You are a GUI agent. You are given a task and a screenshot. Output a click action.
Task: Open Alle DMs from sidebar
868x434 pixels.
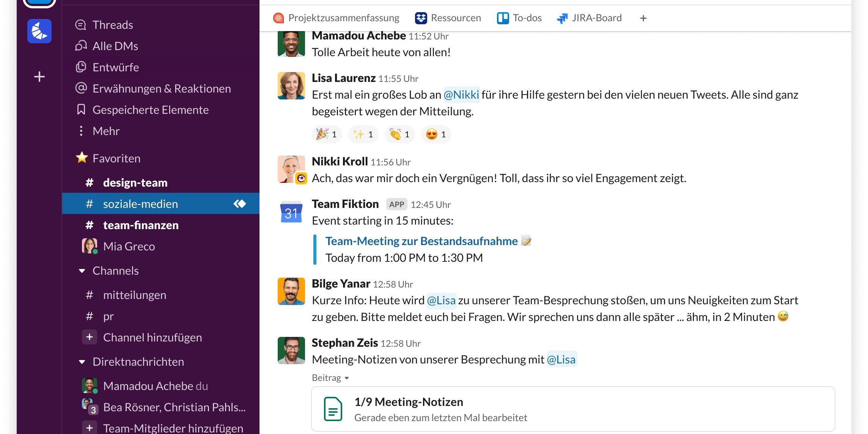[81, 46]
